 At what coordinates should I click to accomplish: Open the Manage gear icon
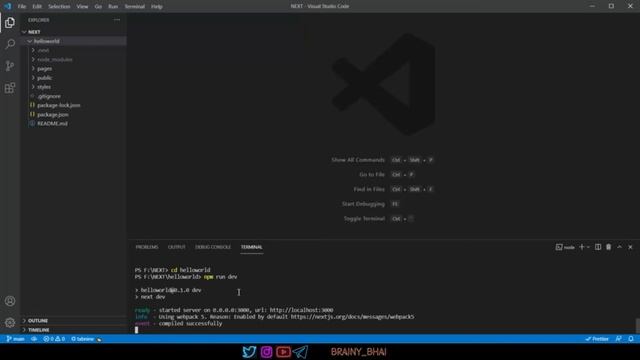10,322
